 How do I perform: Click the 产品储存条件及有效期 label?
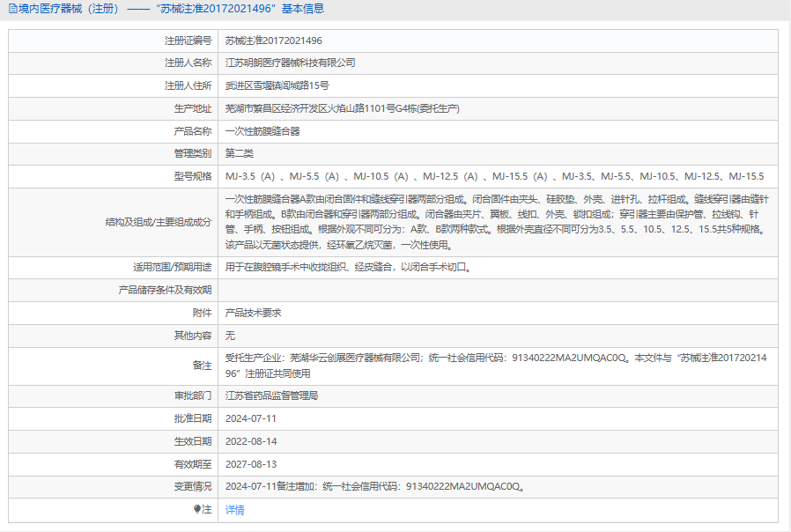click(165, 290)
